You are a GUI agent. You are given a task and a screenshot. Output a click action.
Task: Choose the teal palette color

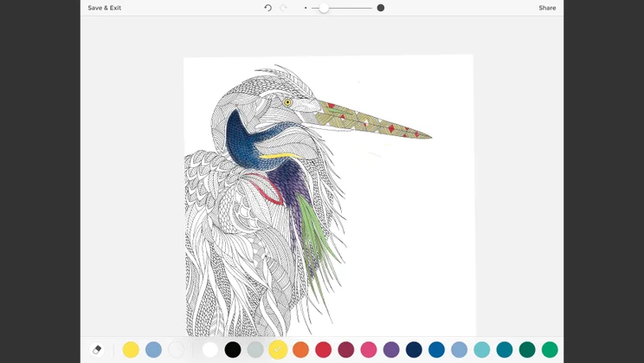[x=505, y=350]
